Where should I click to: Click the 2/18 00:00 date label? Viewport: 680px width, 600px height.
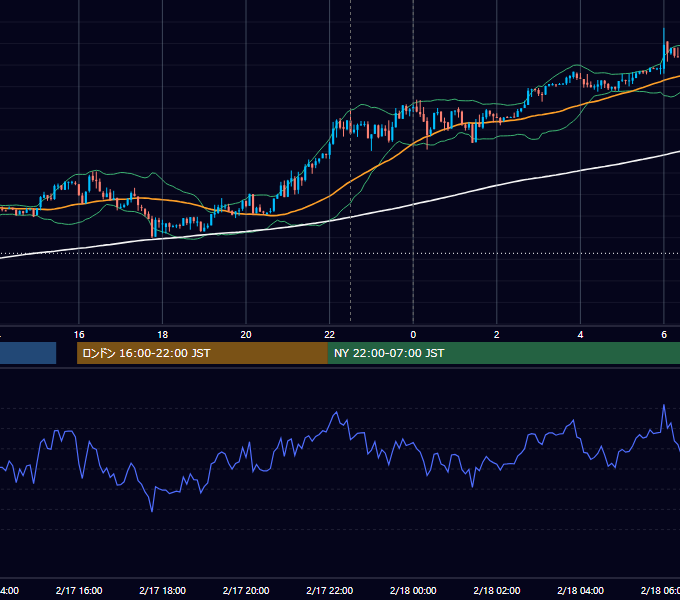(x=413, y=590)
